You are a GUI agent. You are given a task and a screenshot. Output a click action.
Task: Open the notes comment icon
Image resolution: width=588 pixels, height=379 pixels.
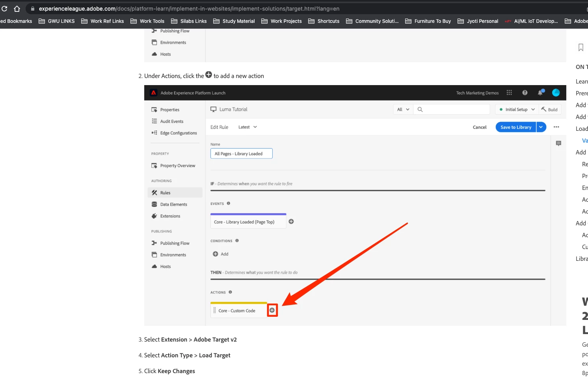558,143
